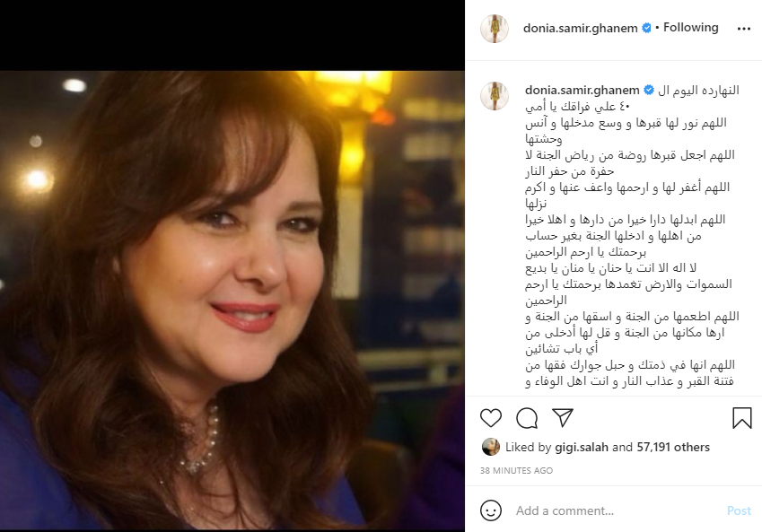Open the emoji picker smiley icon
762x532 pixels.
[490, 510]
